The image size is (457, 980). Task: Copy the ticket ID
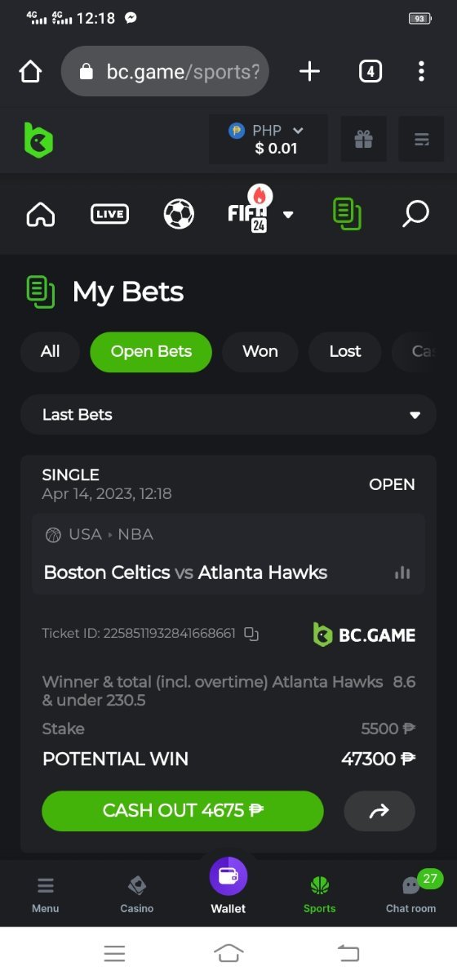click(x=251, y=634)
